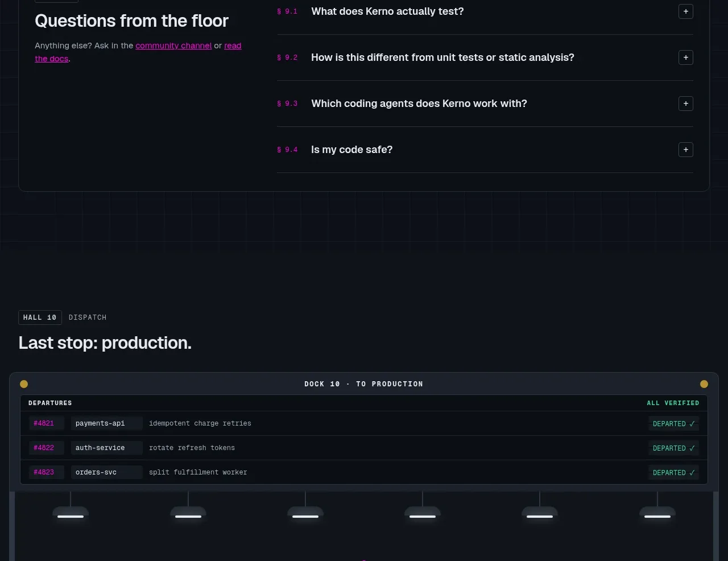The image size is (728, 561).
Task: Open the 'read the docs' link
Action: click(x=233, y=46)
